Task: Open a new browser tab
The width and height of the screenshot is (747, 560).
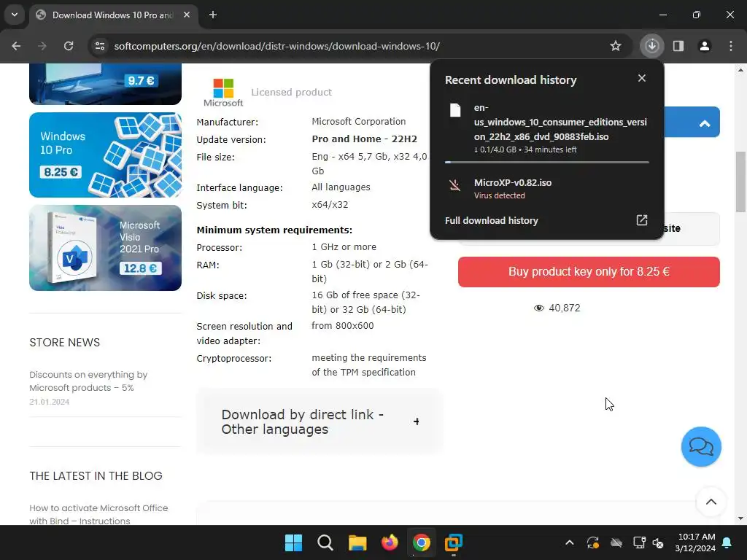Action: coord(213,15)
